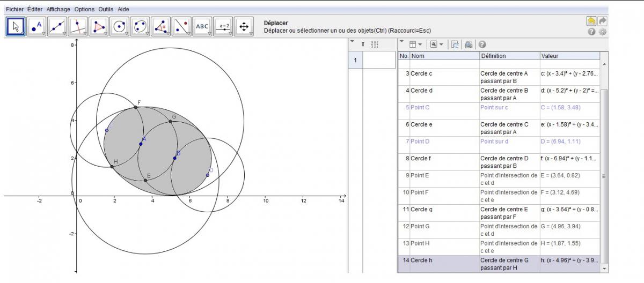
Task: Click spreadsheet row header 1
Action: tap(355, 61)
